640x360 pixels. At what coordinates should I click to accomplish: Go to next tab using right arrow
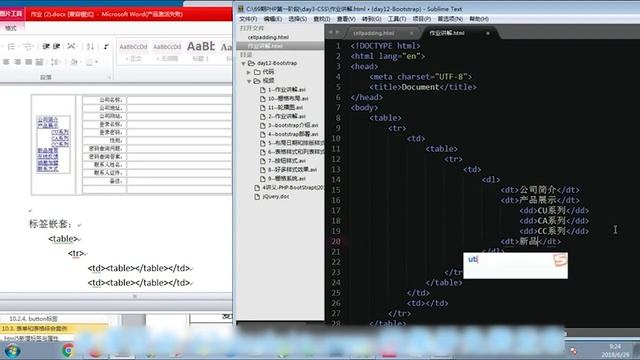pos(338,32)
